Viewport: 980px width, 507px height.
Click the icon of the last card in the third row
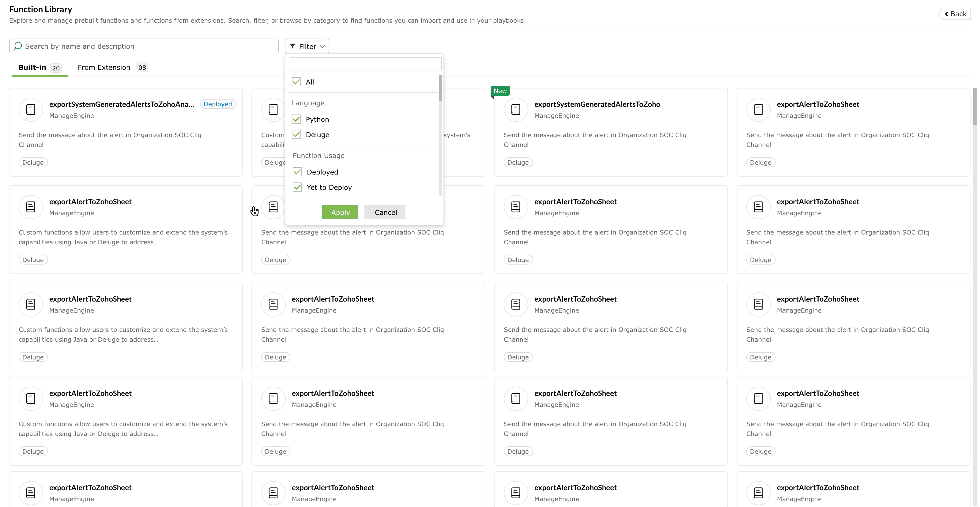(x=758, y=304)
